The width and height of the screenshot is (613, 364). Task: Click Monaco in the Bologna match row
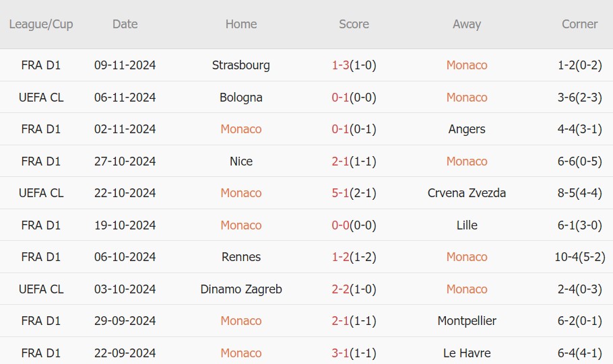(x=467, y=98)
